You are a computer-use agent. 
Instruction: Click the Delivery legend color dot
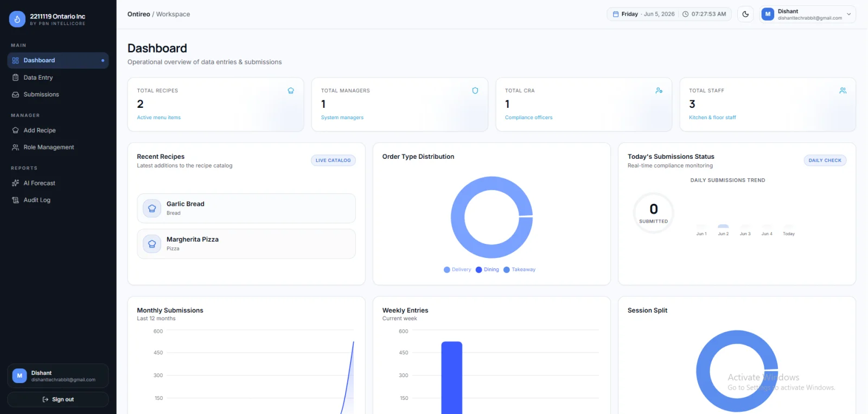point(447,270)
